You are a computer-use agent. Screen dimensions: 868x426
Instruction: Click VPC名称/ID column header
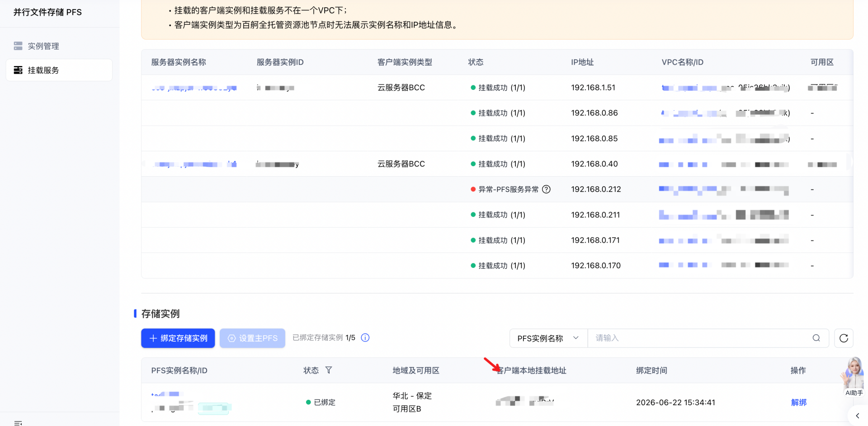(x=683, y=62)
